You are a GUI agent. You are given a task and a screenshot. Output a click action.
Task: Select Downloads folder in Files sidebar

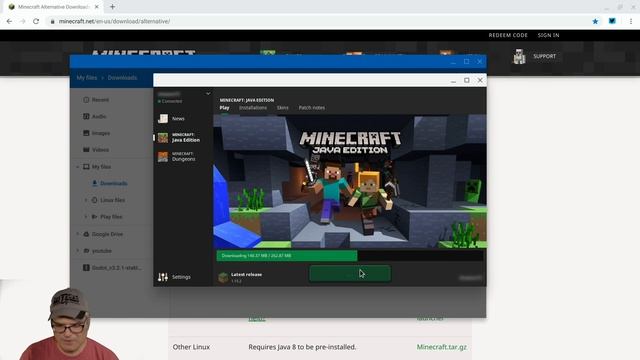[x=109, y=183]
